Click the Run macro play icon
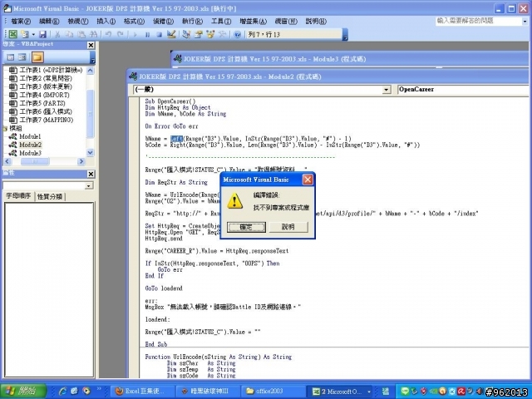 point(135,34)
